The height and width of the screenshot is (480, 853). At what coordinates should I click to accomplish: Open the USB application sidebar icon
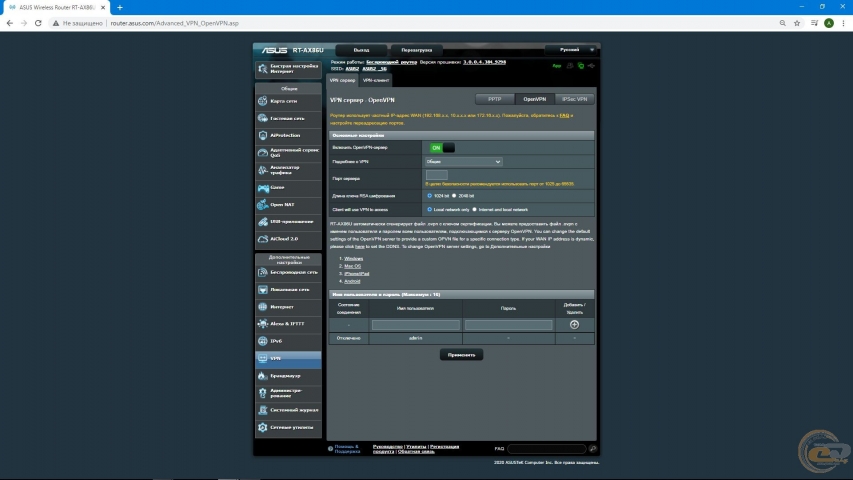point(263,221)
